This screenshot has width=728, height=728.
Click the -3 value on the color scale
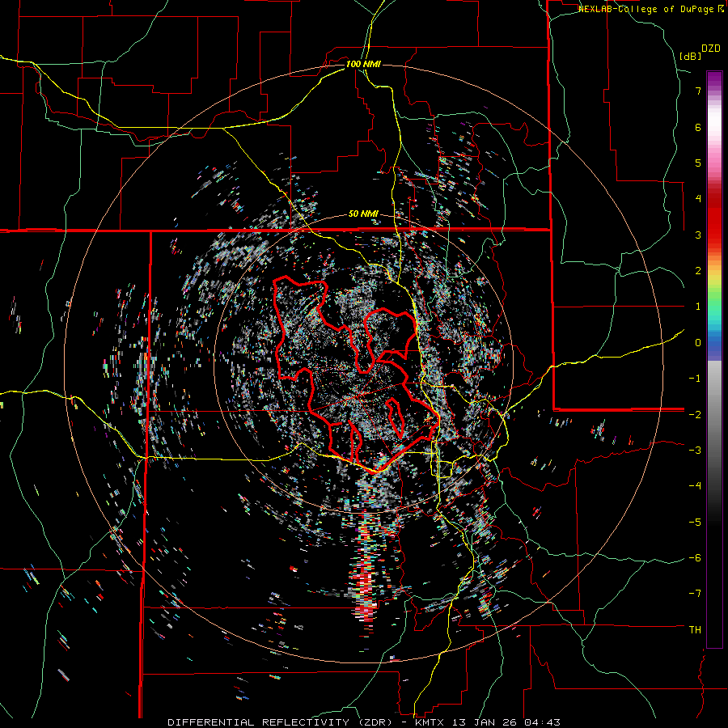pyautogui.click(x=695, y=451)
